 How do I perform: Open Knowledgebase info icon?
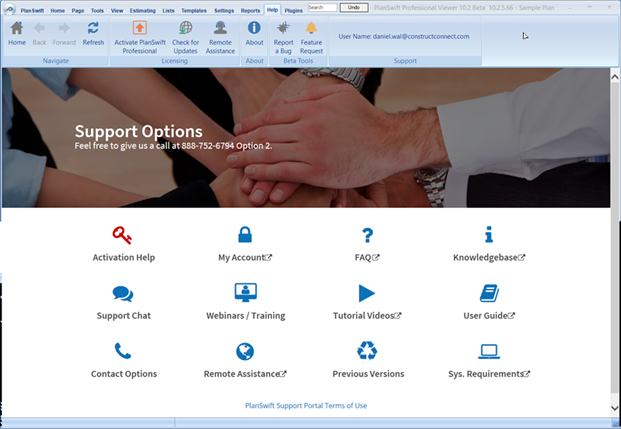[489, 235]
